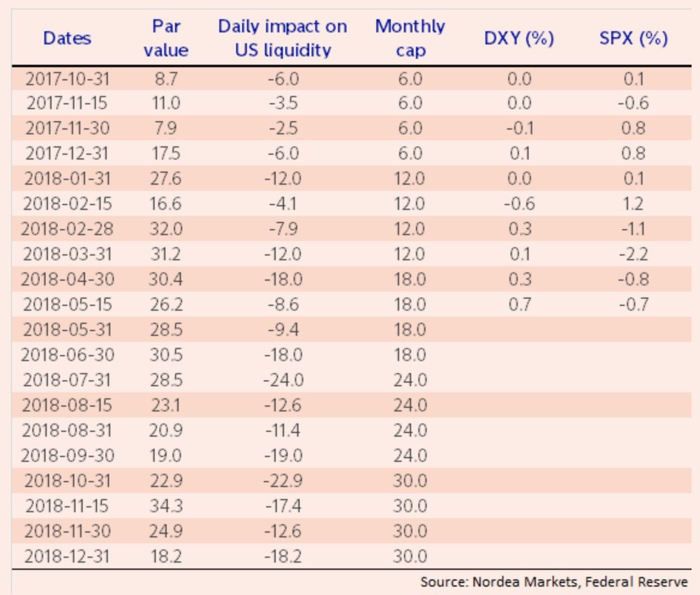Click the par value 17.5 cell
Screen dimensions: 700x595
click(166, 154)
